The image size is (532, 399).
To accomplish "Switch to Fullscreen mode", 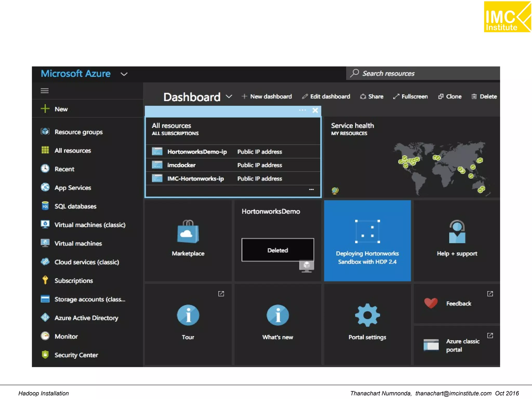I will (x=410, y=97).
